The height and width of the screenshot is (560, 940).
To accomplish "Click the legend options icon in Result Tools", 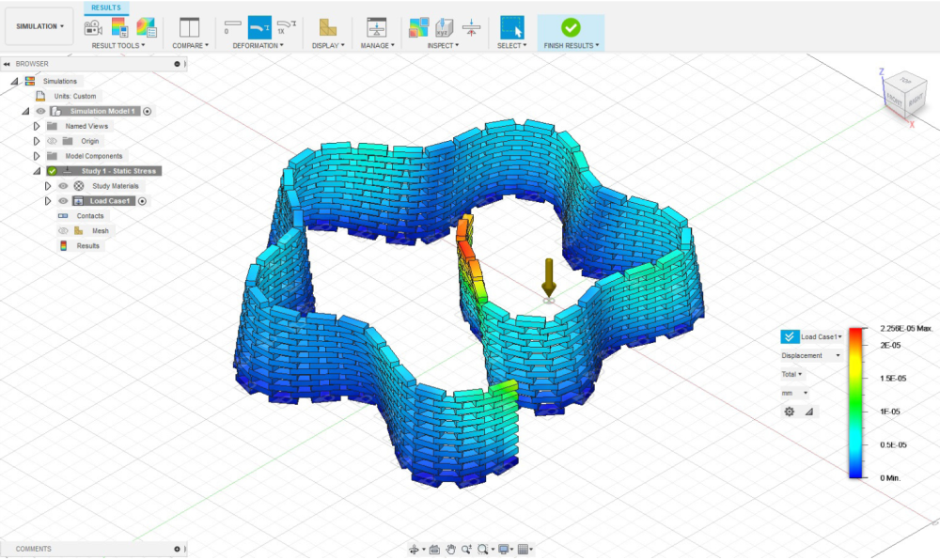I will [119, 27].
